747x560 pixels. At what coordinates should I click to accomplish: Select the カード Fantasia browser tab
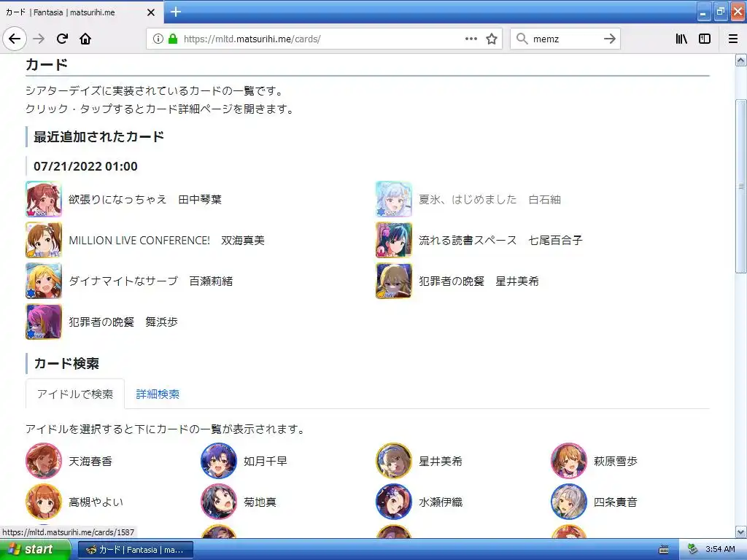[82, 12]
